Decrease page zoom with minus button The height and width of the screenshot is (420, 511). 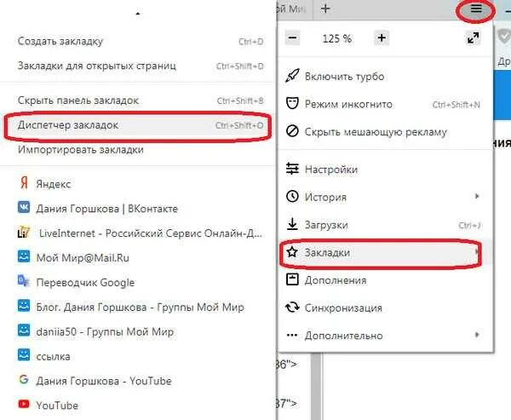[x=293, y=37]
